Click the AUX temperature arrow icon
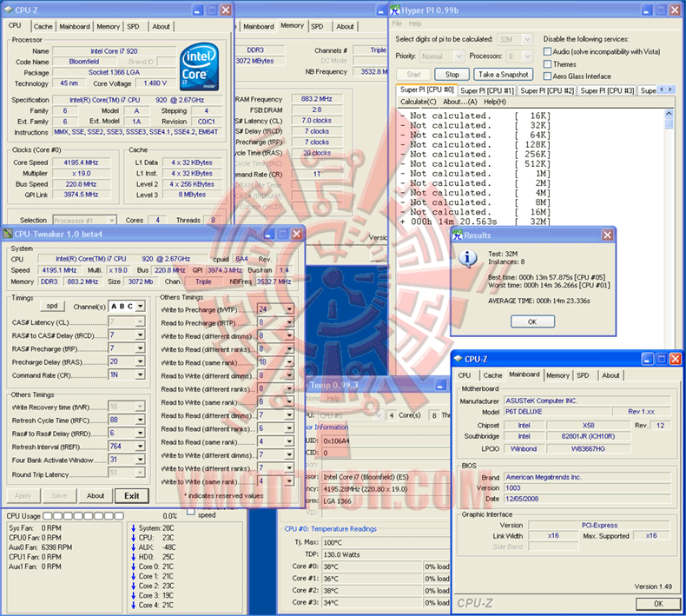Viewport: 686px width, 616px height. point(133,547)
